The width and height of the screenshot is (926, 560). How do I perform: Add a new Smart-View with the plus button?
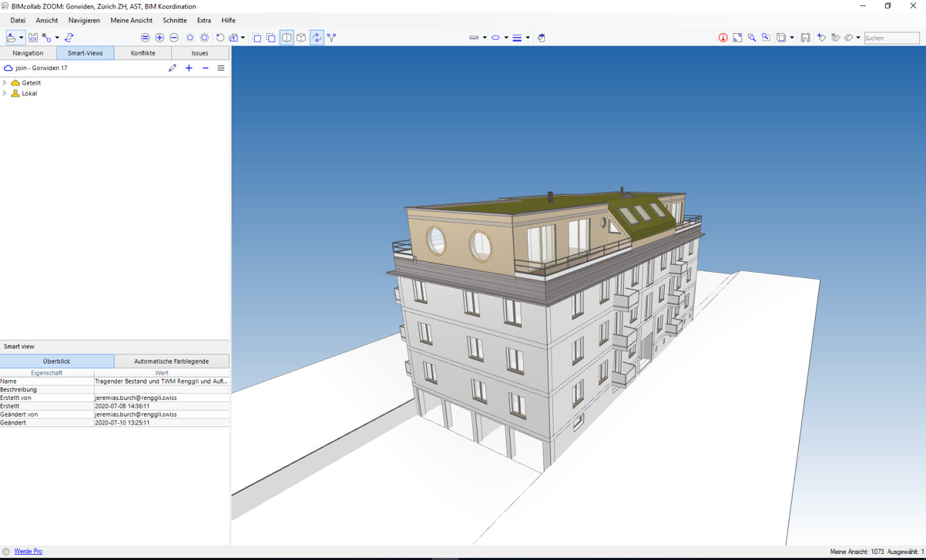(189, 68)
